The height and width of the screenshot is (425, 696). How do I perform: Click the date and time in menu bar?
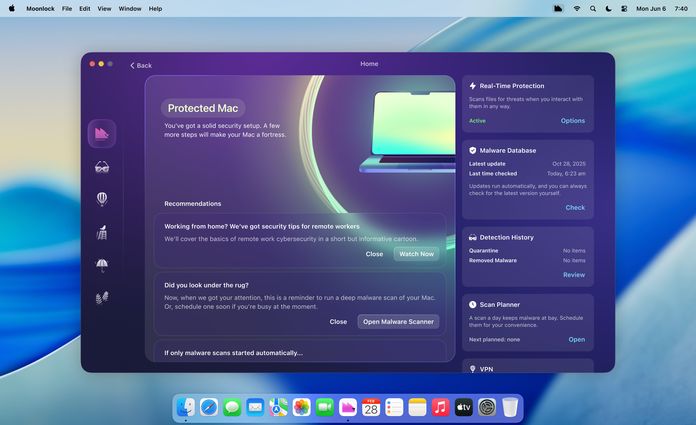pyautogui.click(x=662, y=8)
